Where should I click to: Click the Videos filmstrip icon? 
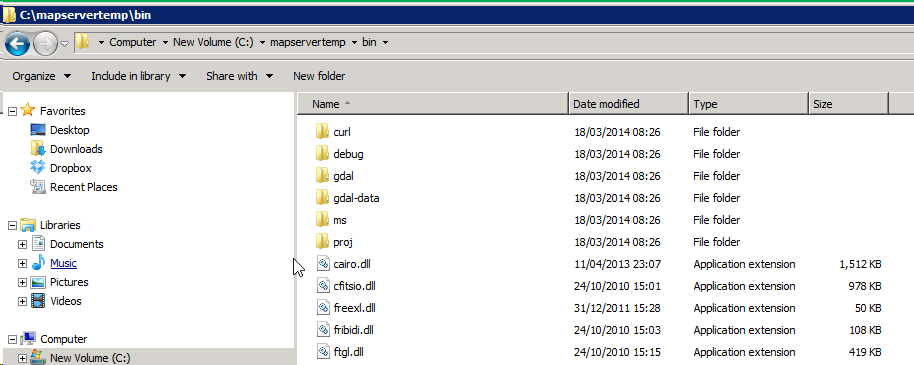point(38,301)
